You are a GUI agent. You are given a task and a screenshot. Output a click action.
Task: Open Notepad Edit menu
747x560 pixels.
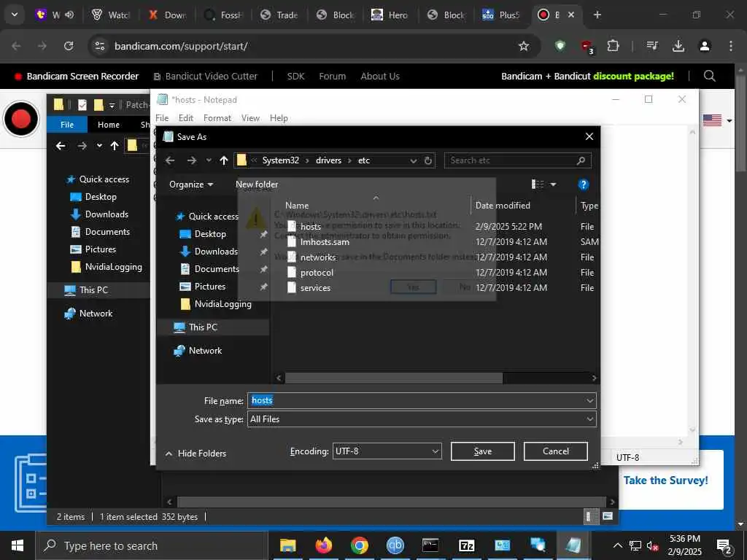186,118
